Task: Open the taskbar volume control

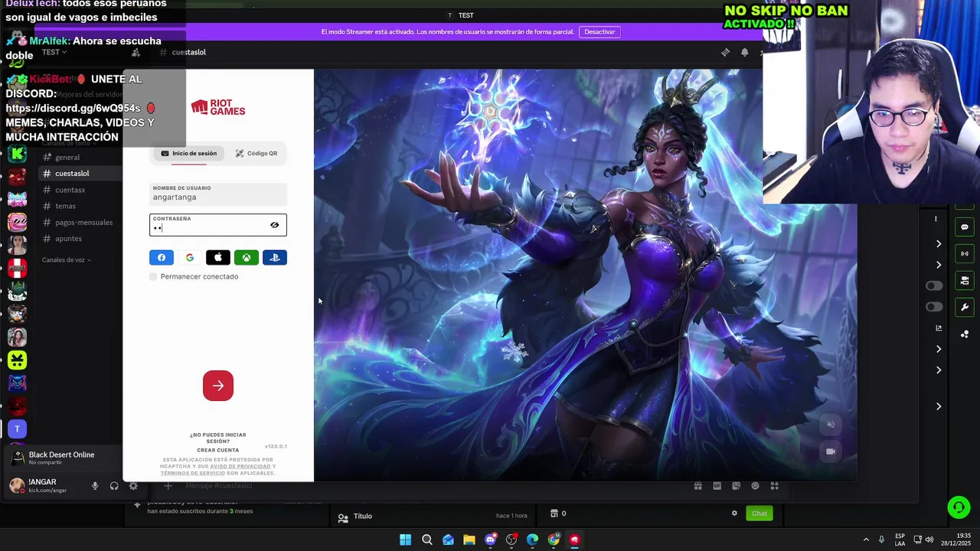Action: 929,540
